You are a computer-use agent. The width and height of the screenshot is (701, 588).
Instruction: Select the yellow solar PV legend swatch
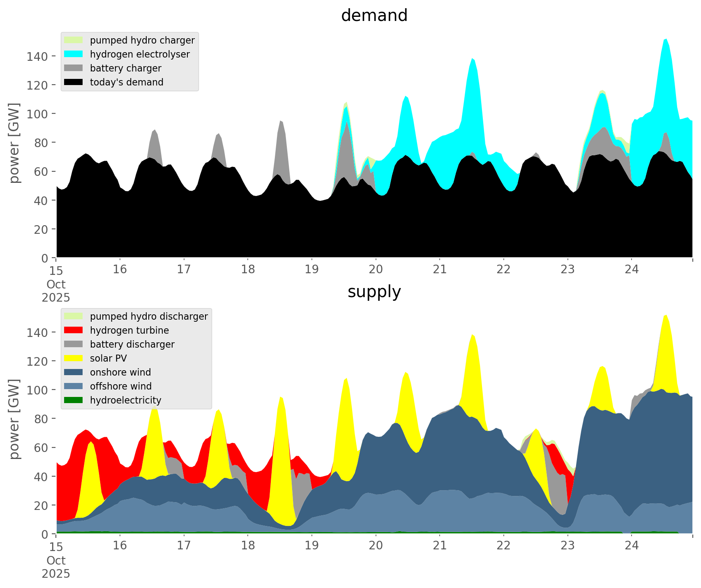click(x=74, y=358)
